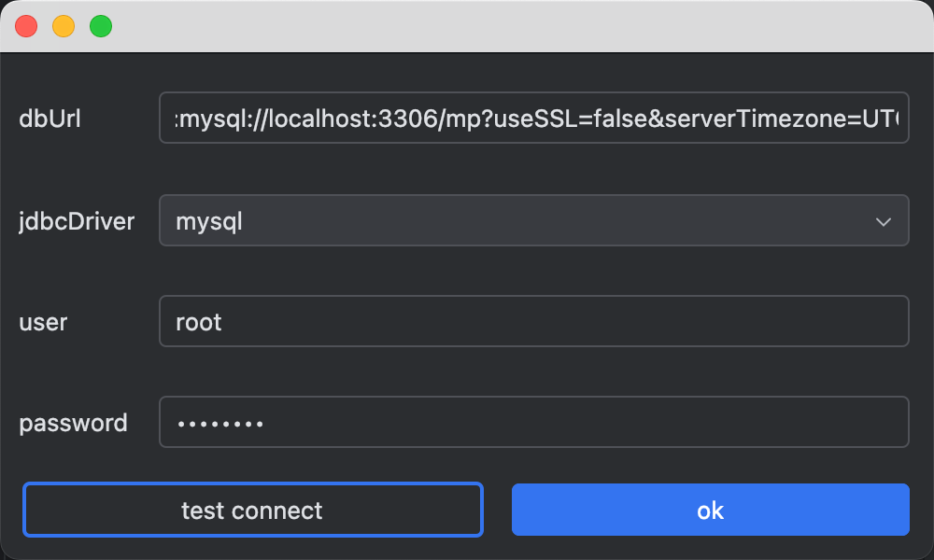Screen dimensions: 934x560
Task: Maximize the window with the green button
Action: (101, 26)
